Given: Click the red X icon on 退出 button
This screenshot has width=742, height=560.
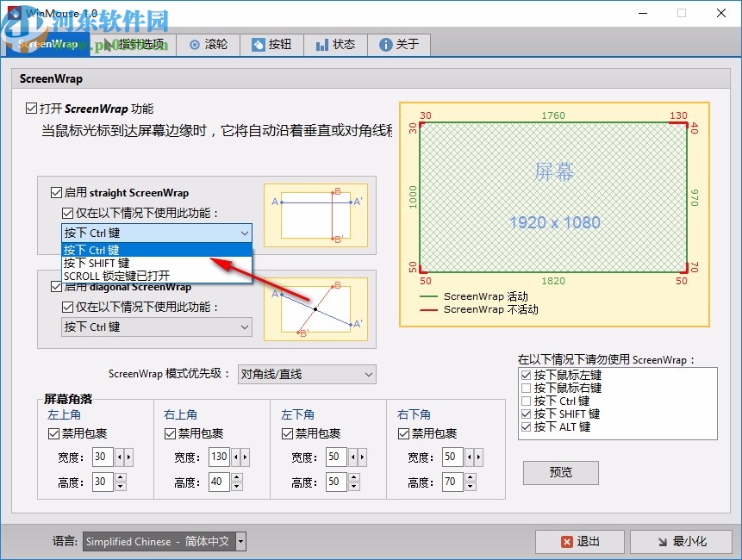Looking at the screenshot, I should point(566,542).
